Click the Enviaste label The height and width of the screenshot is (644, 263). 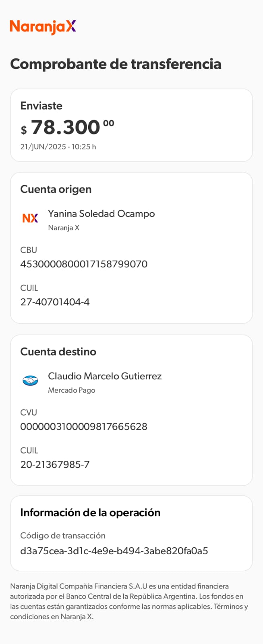click(41, 106)
